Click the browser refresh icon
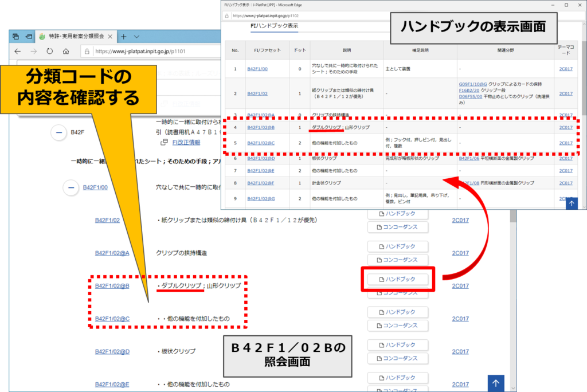 tap(49, 51)
